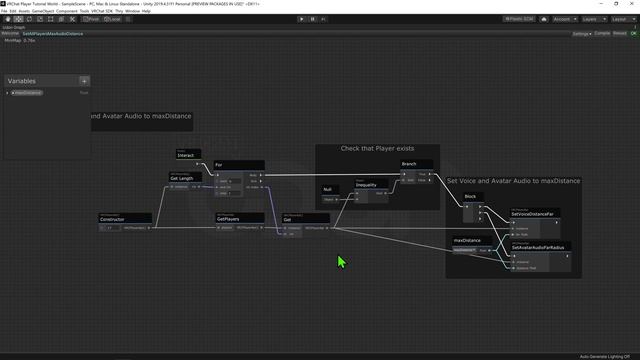Viewport: 640px width, 360px height.
Task: Open the Component menu
Action: pos(67,11)
